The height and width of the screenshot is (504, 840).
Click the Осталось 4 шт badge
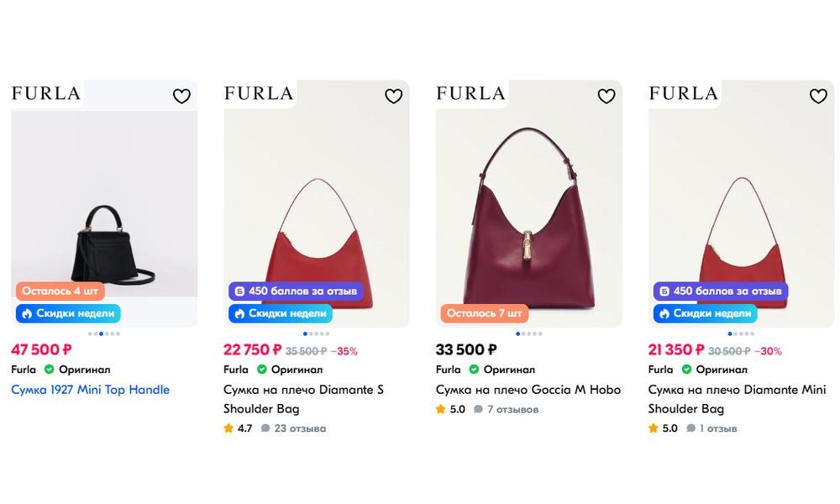tap(60, 291)
